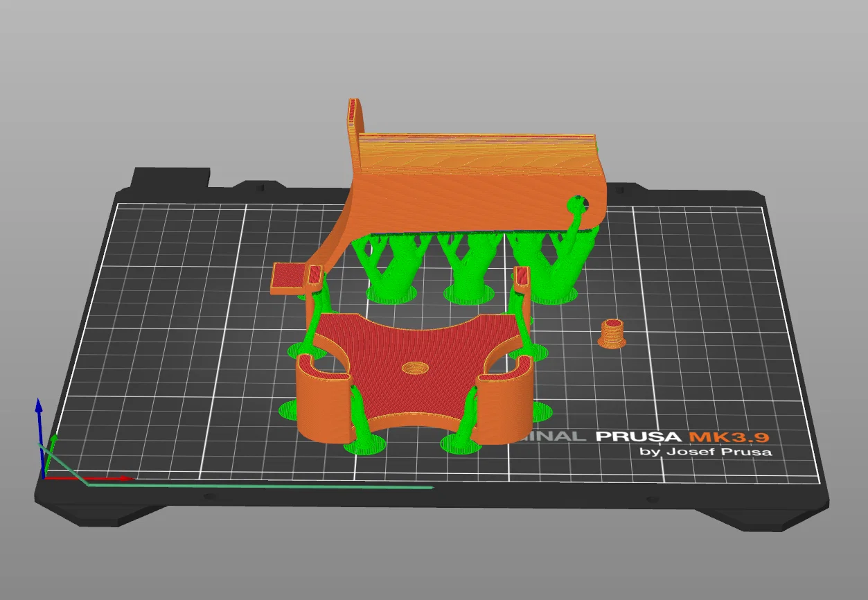Click the circular hole in red surface center
868x600 pixels.
(416, 367)
